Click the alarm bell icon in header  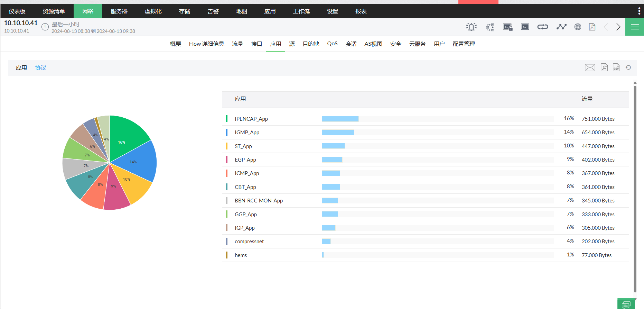[471, 27]
